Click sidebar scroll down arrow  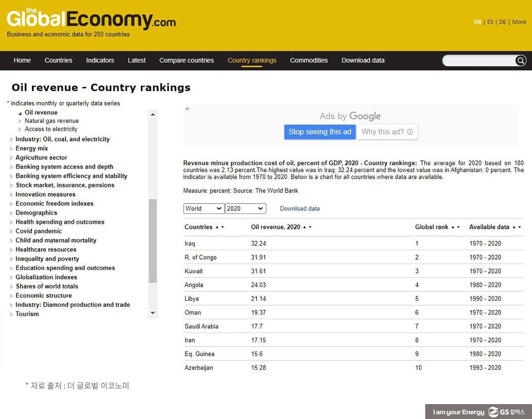[x=153, y=313]
